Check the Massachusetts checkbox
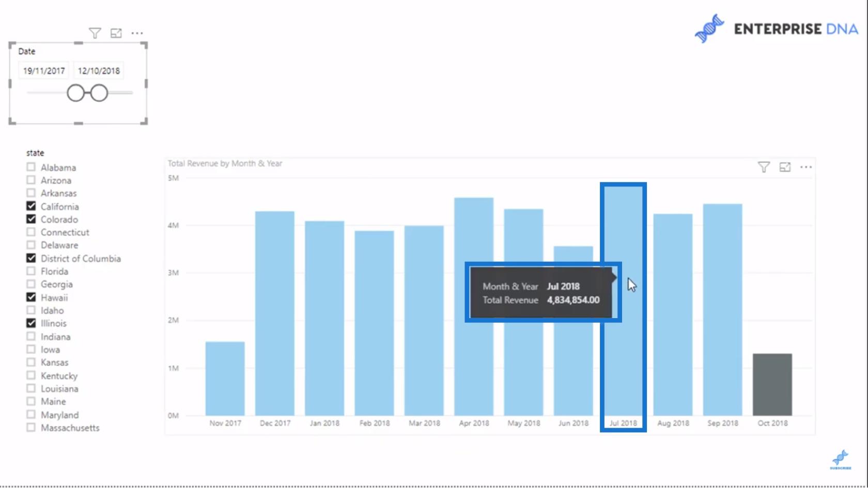This screenshot has width=868, height=488. pyautogui.click(x=31, y=428)
